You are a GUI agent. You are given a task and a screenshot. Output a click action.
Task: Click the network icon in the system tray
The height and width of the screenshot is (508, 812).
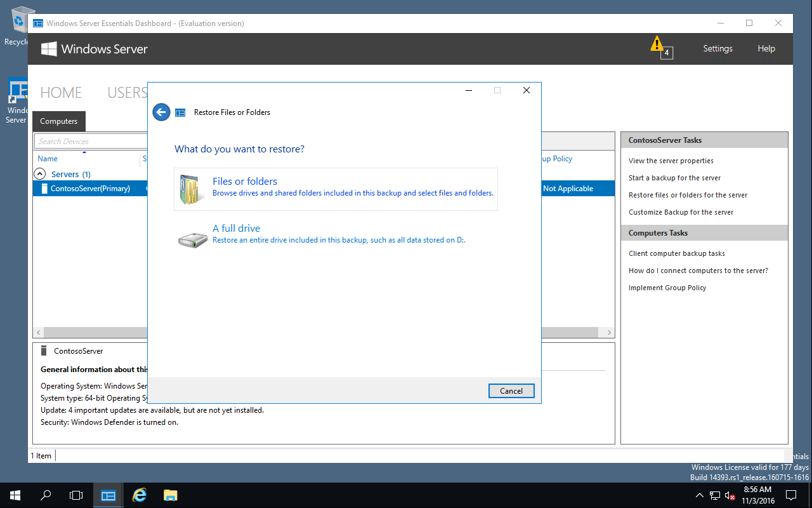pyautogui.click(x=715, y=495)
